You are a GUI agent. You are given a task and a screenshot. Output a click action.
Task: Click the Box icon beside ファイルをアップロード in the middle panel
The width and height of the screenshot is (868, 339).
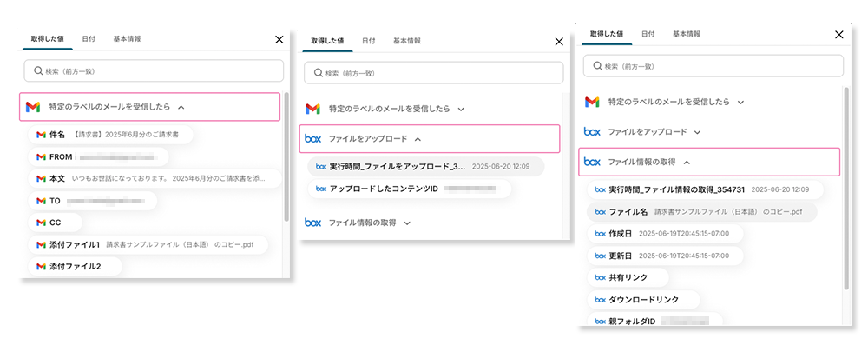312,139
